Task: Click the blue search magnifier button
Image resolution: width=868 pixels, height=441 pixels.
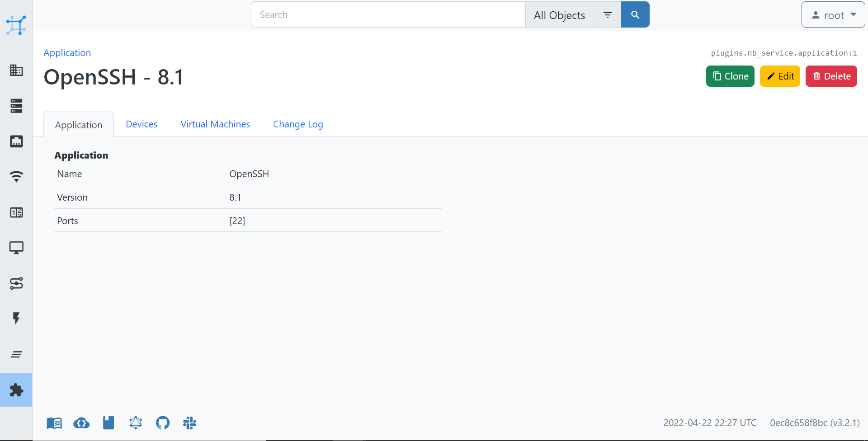Action: [x=635, y=14]
